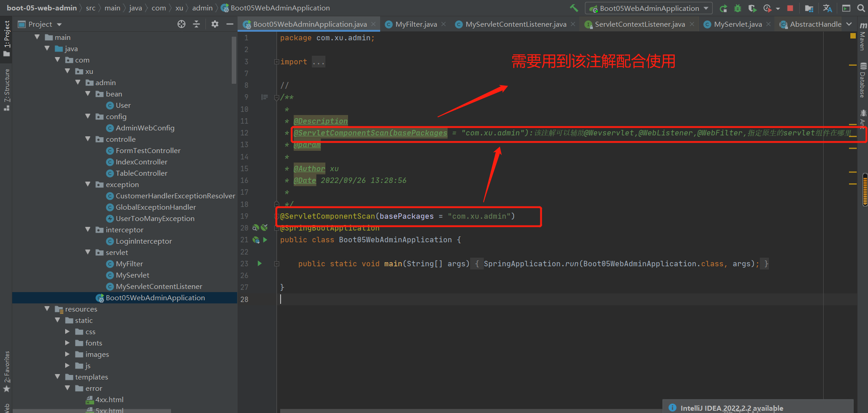Stop the running application

pos(790,8)
